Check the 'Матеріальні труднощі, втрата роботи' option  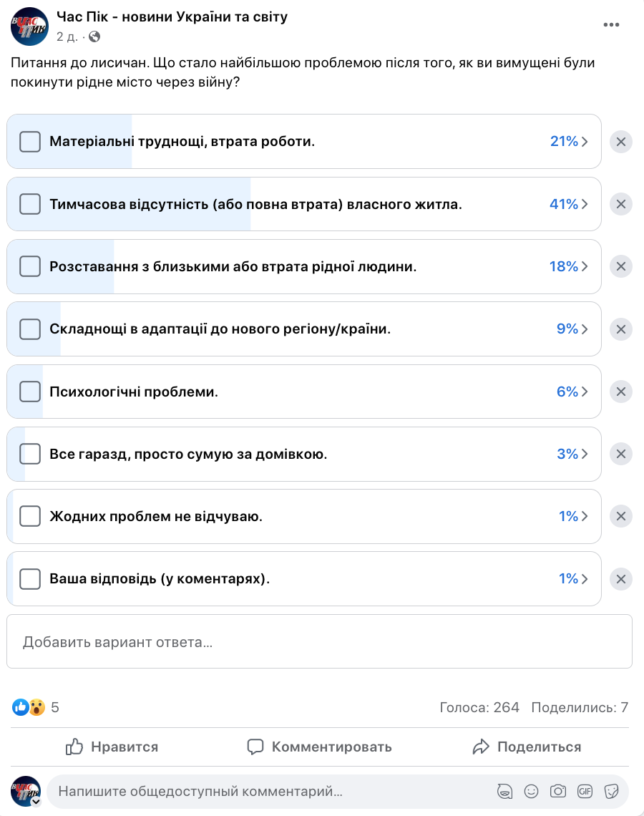[30, 142]
